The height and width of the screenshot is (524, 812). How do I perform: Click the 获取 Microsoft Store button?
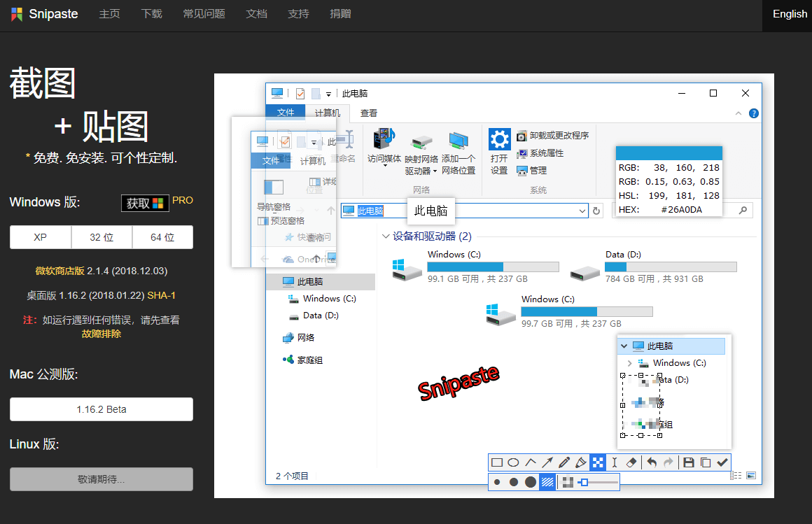[145, 203]
